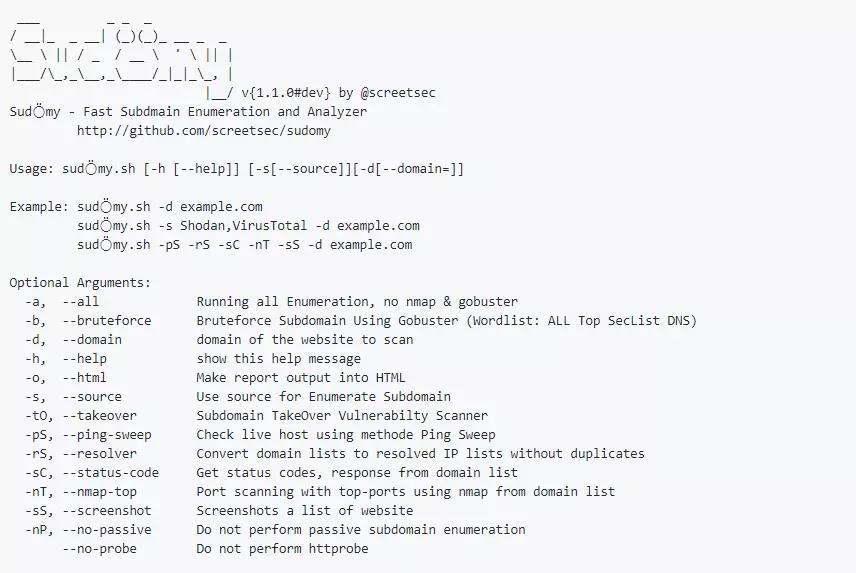
Task: Click the --no-passive option text
Action: (x=107, y=530)
